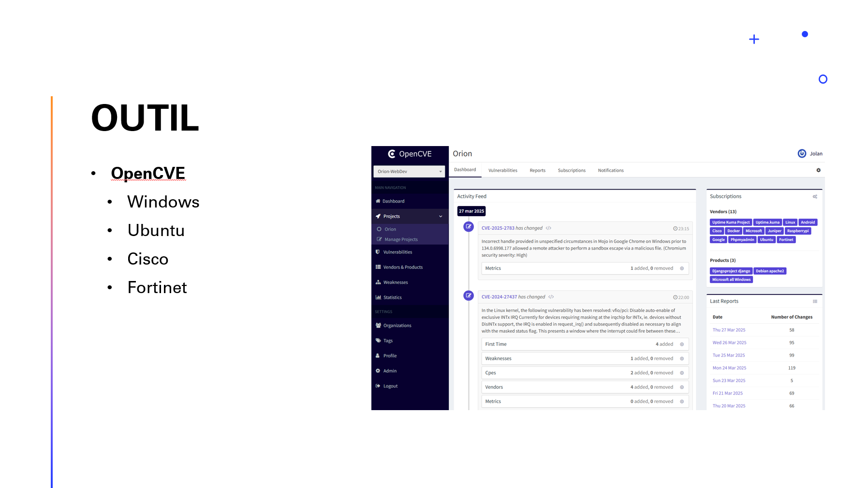Open the Tags icon in sidebar
This screenshot has height=488, width=868.
[x=378, y=340]
